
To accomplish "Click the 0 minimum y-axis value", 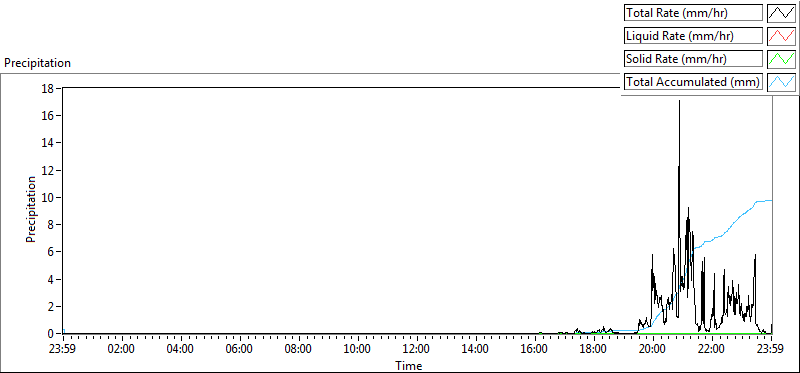I will pyautogui.click(x=50, y=334).
